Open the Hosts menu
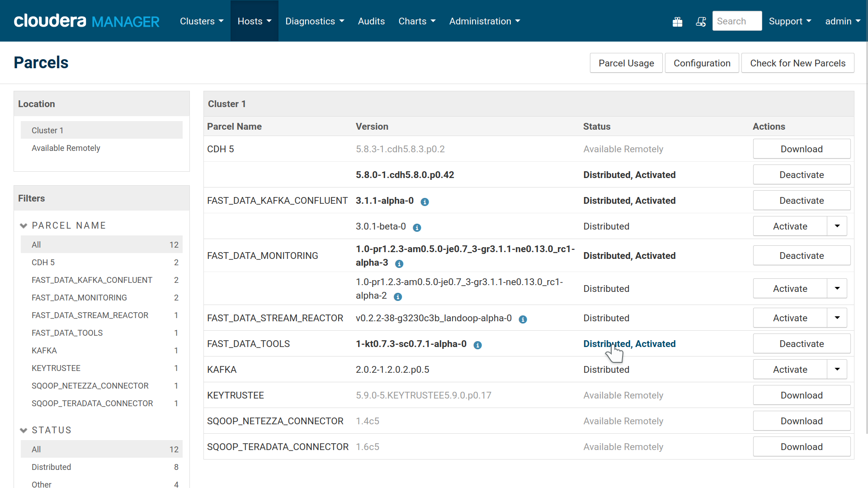The width and height of the screenshot is (868, 488). (x=255, y=21)
